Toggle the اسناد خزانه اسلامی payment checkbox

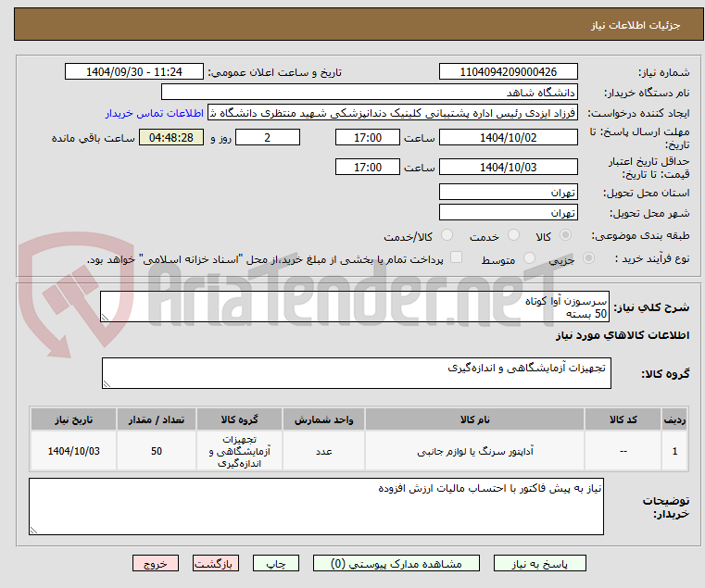click(x=456, y=257)
